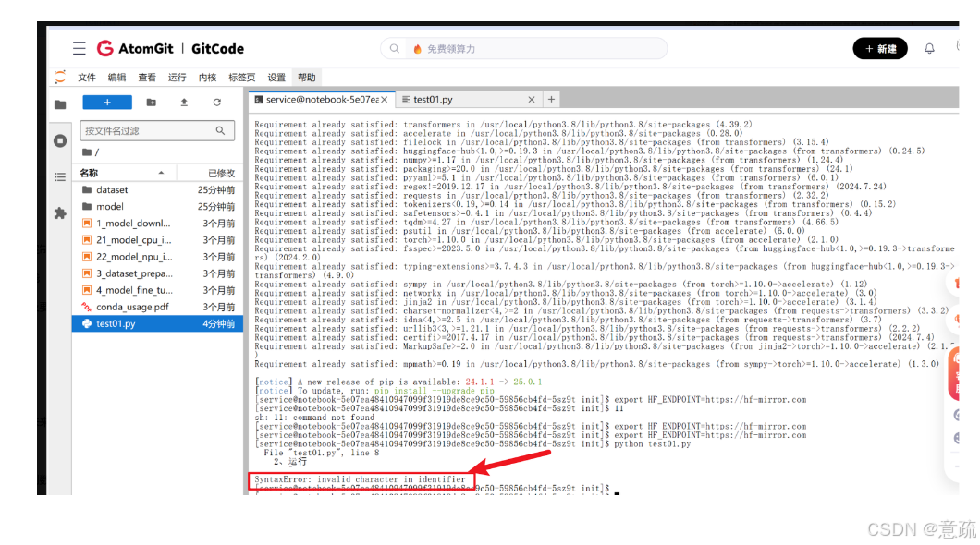Viewport: 980px width, 545px height.
Task: Select the 22_model_npu_i... notebook file
Action: coord(157,257)
